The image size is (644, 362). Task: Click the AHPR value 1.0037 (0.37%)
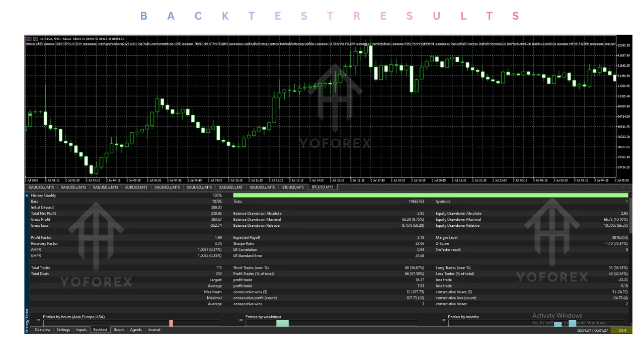[x=210, y=249]
